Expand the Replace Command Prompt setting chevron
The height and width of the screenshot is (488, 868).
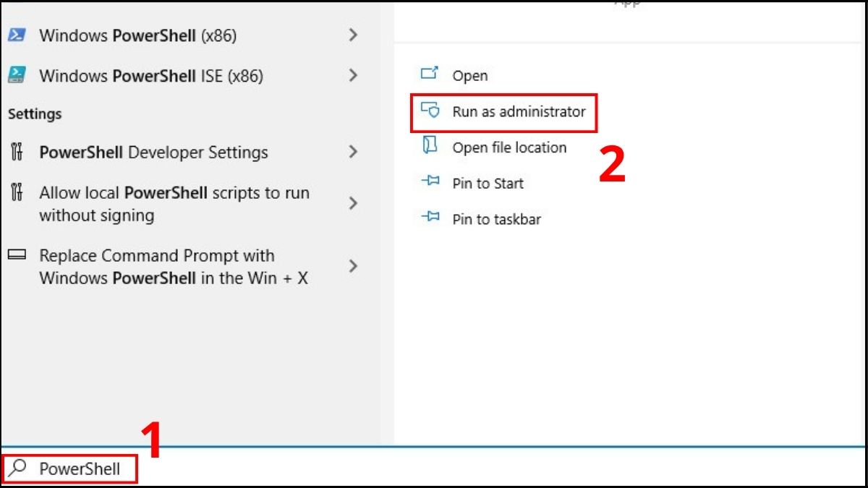click(x=354, y=266)
